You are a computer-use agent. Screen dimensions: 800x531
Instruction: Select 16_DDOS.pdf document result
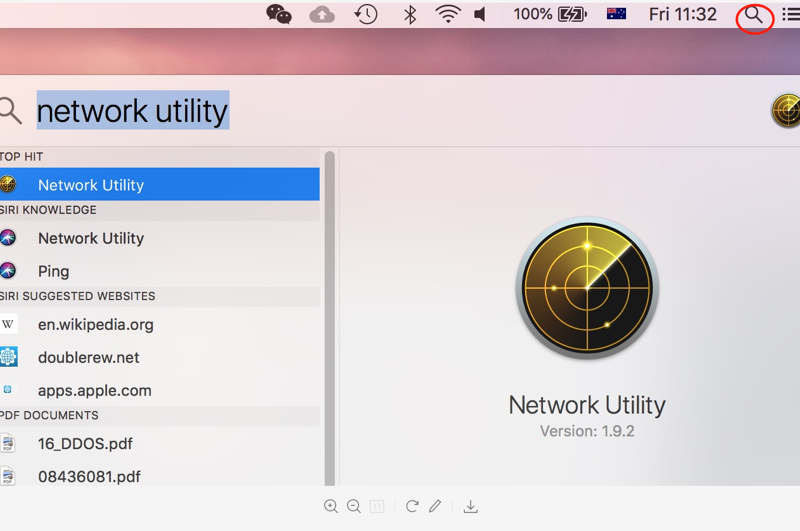coord(160,443)
